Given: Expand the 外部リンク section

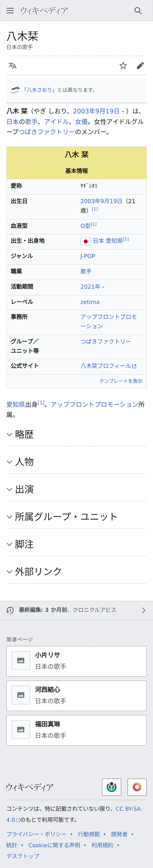Looking at the screenshot, I should 76,571.
